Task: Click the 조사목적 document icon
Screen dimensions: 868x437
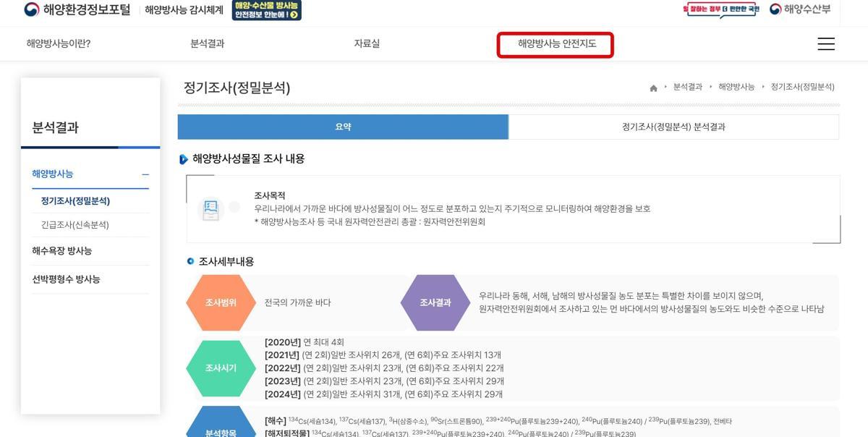Action: [210, 210]
